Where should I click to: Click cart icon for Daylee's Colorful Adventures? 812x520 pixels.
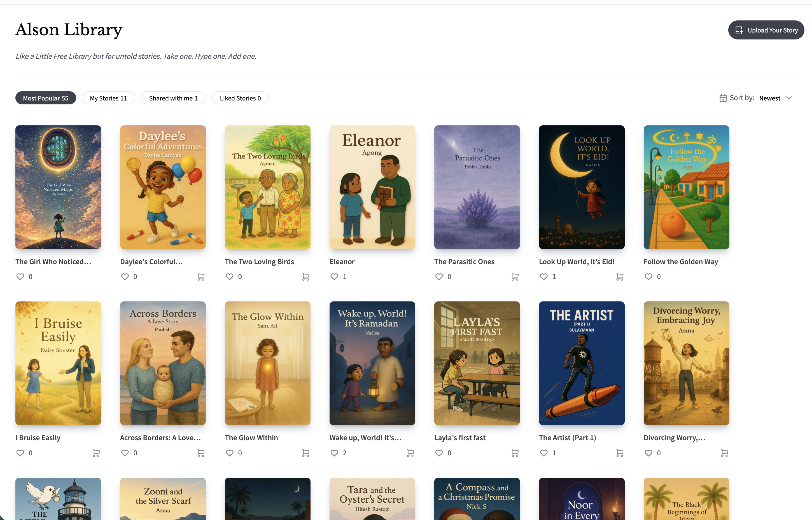201,277
